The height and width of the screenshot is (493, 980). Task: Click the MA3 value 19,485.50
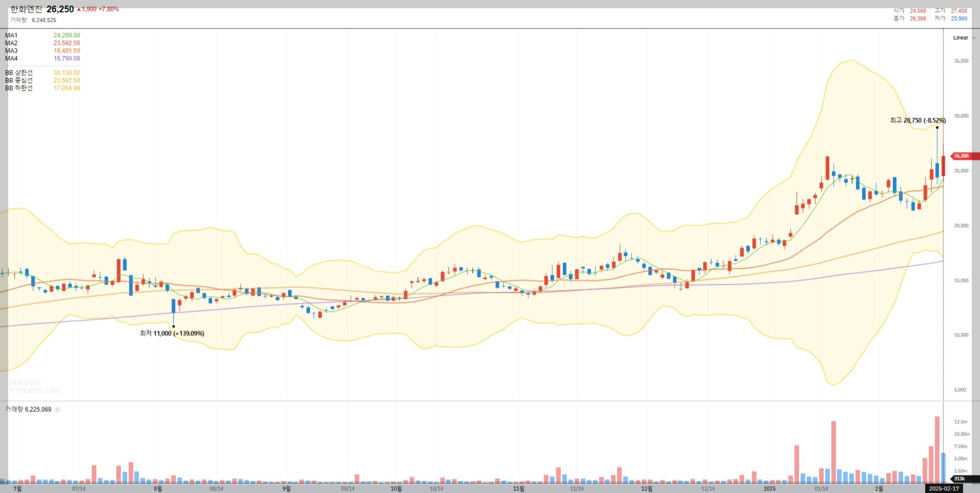67,51
